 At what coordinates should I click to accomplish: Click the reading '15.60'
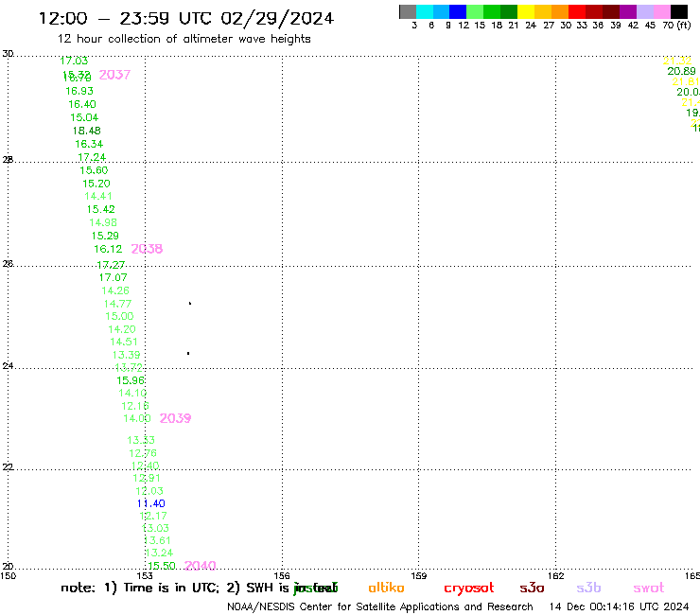pos(94,170)
